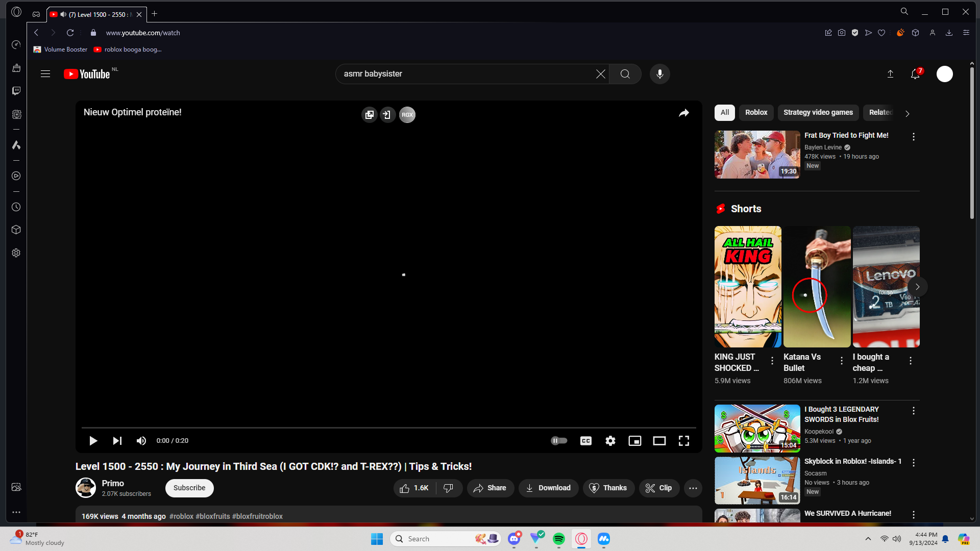Click the profile person icon in address bar
Image resolution: width=980 pixels, height=551 pixels.
point(933,33)
